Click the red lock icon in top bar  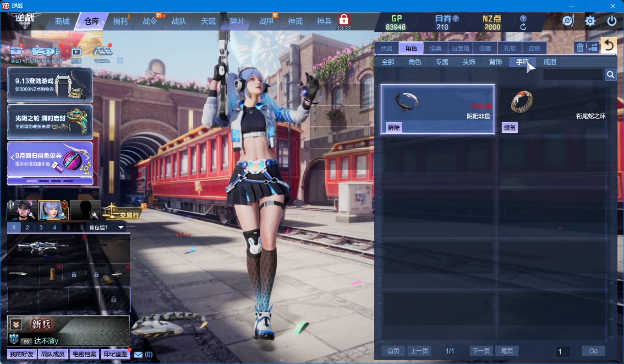(x=344, y=20)
